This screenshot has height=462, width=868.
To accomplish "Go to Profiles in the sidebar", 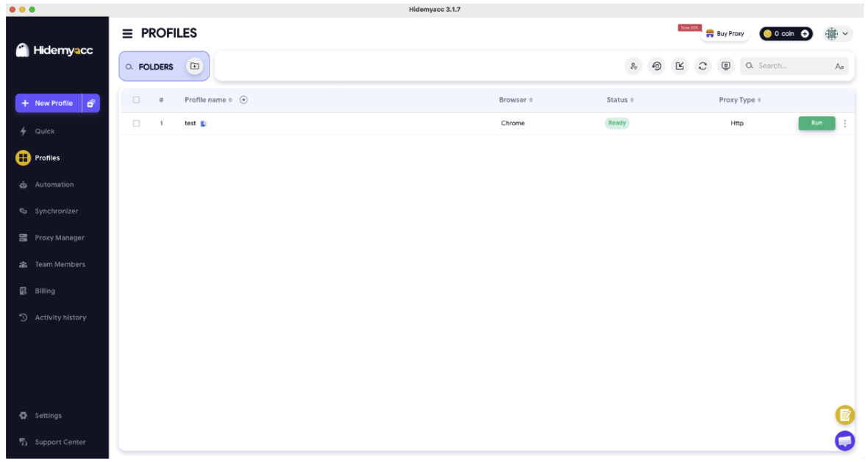I will pos(47,158).
